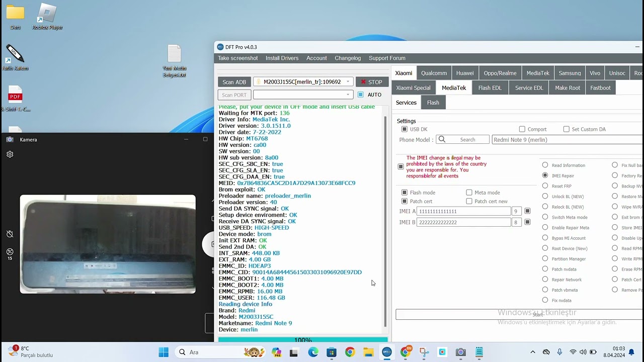Image resolution: width=644 pixels, height=362 pixels.
Task: Toggle the Flash mode checkbox
Action: click(405, 193)
